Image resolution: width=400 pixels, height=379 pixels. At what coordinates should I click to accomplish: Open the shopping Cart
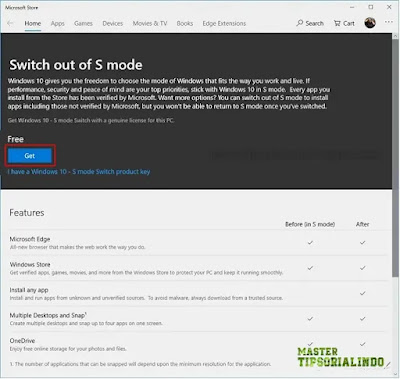(x=344, y=23)
